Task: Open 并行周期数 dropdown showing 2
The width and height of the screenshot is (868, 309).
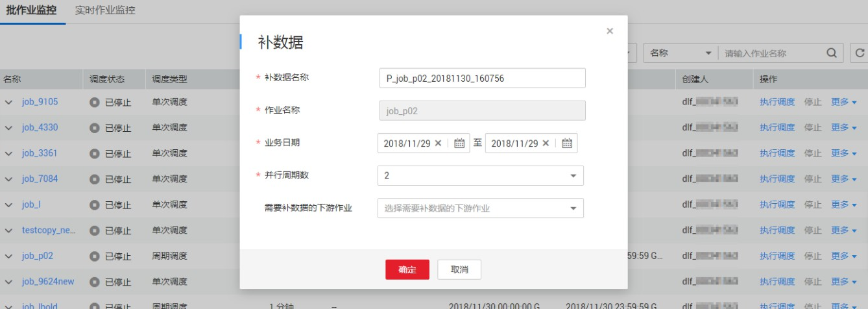Action: click(x=481, y=176)
